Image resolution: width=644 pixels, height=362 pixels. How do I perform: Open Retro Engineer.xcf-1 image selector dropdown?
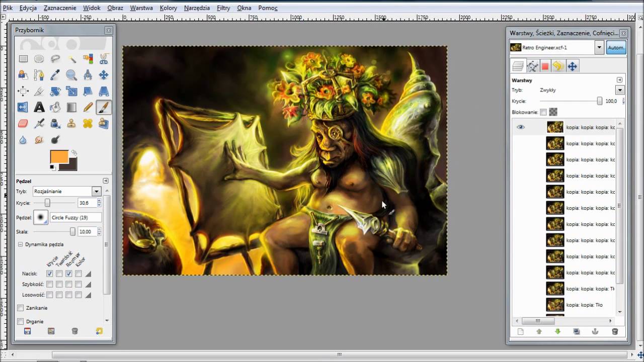pyautogui.click(x=599, y=48)
